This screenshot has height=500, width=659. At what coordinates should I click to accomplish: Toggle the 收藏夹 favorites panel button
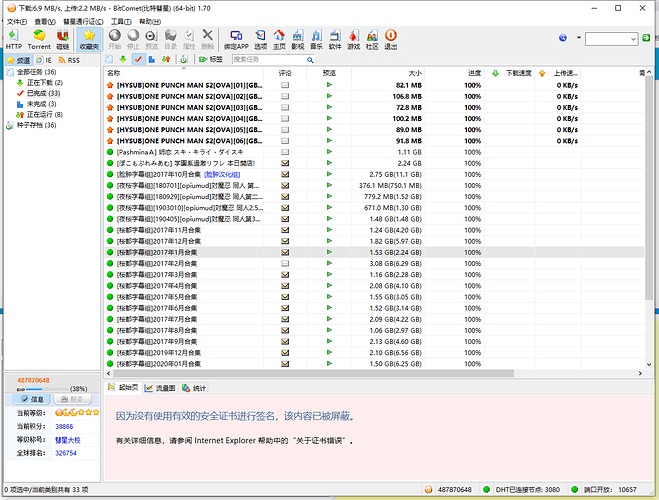tap(89, 39)
